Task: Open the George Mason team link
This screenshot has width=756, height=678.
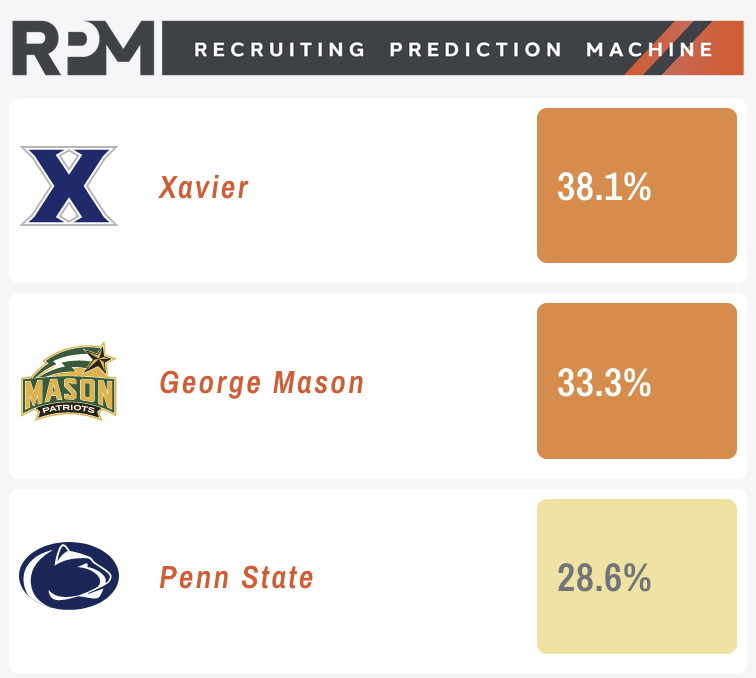Action: tap(262, 383)
